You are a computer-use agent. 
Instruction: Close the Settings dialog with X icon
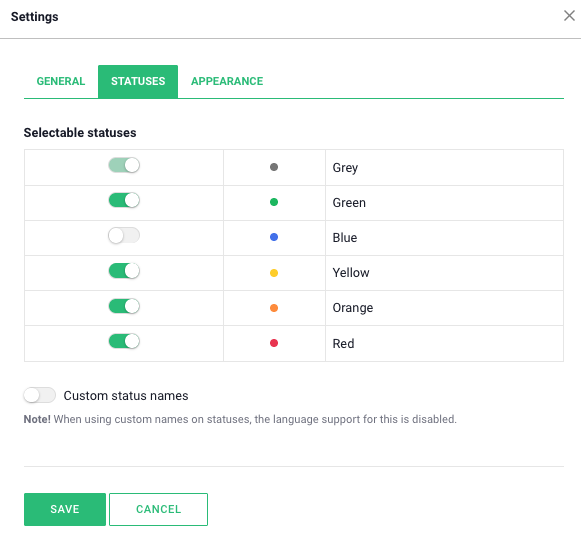pyautogui.click(x=569, y=16)
